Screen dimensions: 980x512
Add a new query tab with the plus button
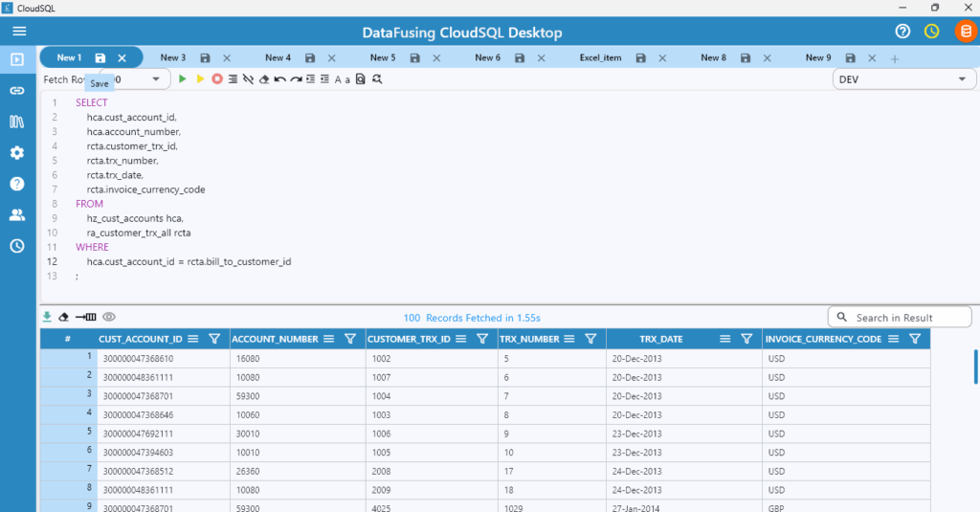895,58
